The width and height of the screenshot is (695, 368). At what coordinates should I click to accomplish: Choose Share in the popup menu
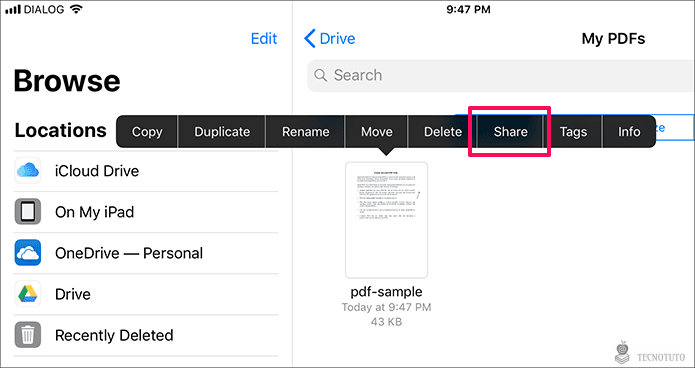tap(511, 132)
